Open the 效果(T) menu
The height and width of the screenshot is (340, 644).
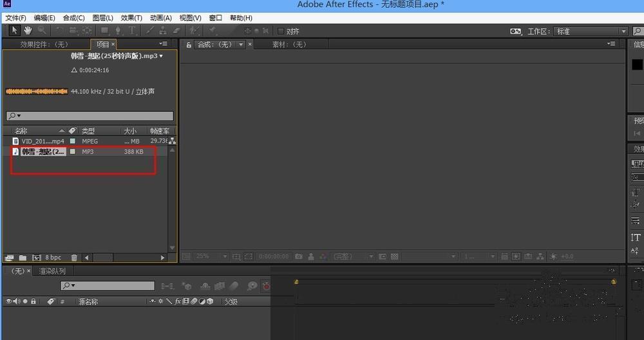[x=131, y=18]
